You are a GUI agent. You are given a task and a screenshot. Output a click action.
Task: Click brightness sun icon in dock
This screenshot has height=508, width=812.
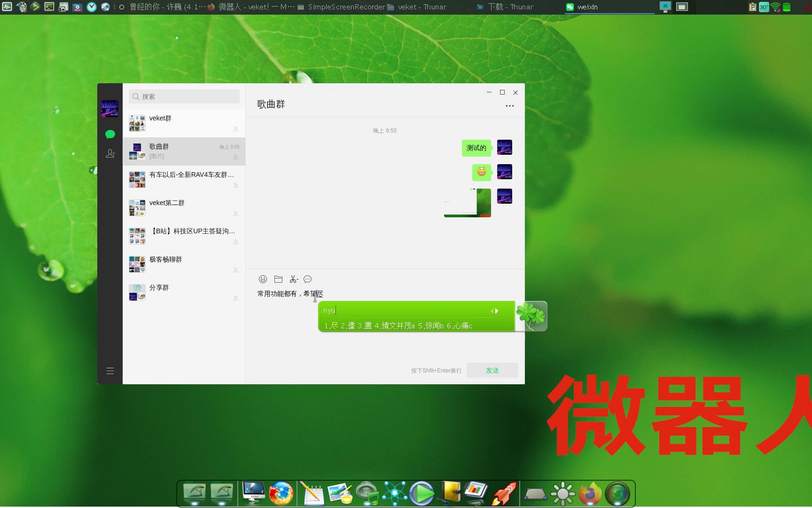pyautogui.click(x=563, y=494)
